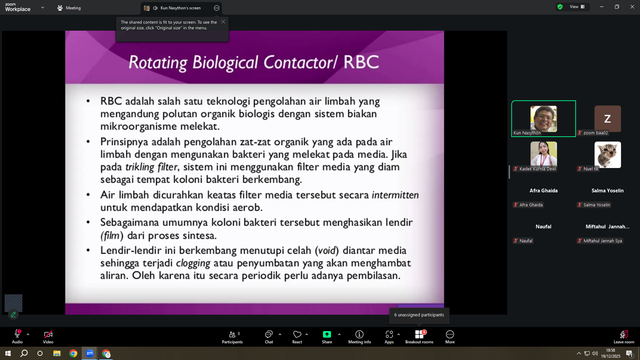Open the React emoji menu
This screenshot has height=360, width=640.
point(297,336)
